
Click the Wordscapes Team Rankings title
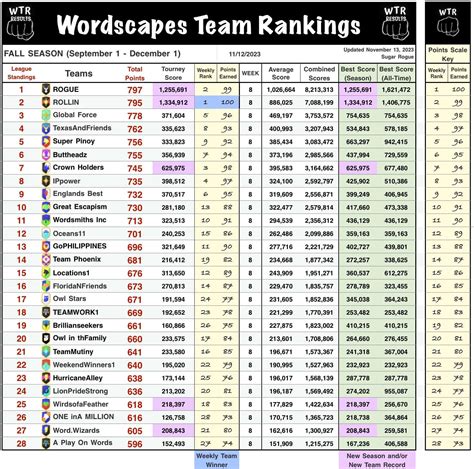click(x=209, y=25)
